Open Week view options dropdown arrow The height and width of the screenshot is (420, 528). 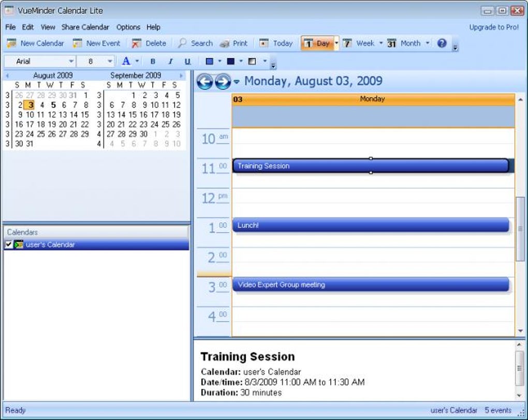pyautogui.click(x=381, y=43)
